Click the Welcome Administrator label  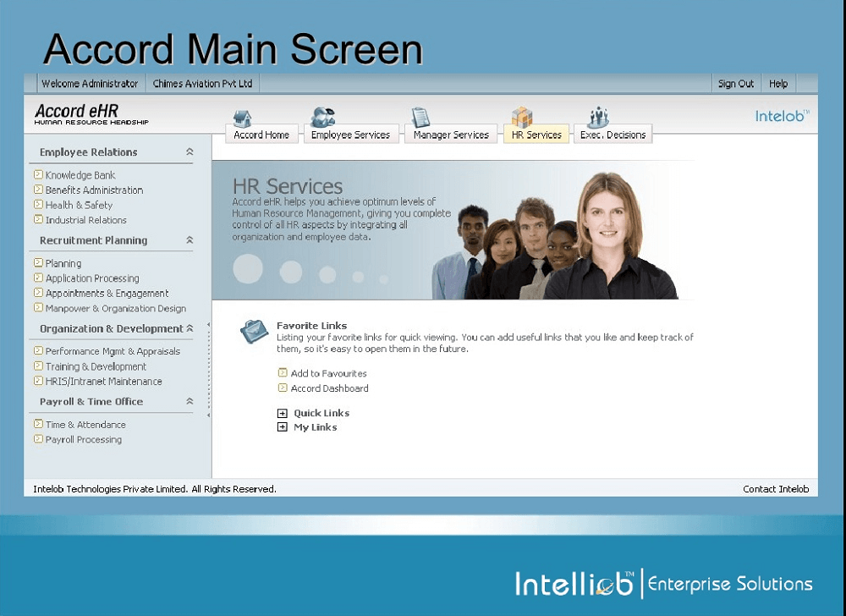tap(91, 84)
